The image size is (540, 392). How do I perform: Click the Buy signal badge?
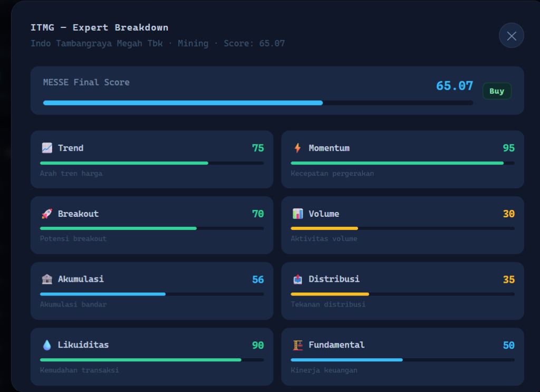[497, 91]
